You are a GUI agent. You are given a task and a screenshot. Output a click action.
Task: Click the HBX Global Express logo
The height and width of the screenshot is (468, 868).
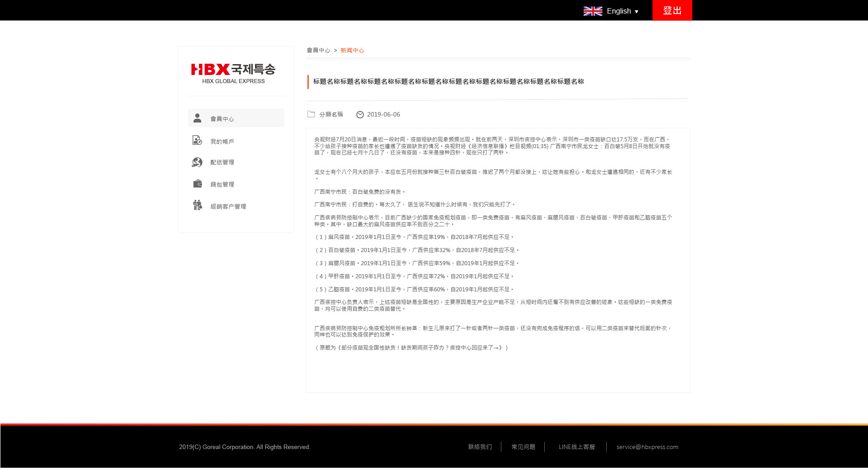coord(233,74)
